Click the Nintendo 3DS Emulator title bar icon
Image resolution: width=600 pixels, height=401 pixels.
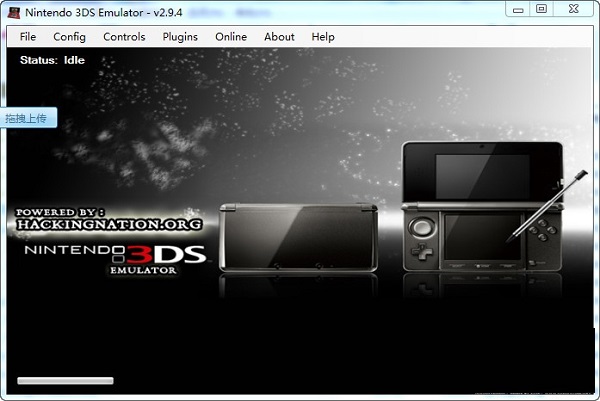pos(14,12)
